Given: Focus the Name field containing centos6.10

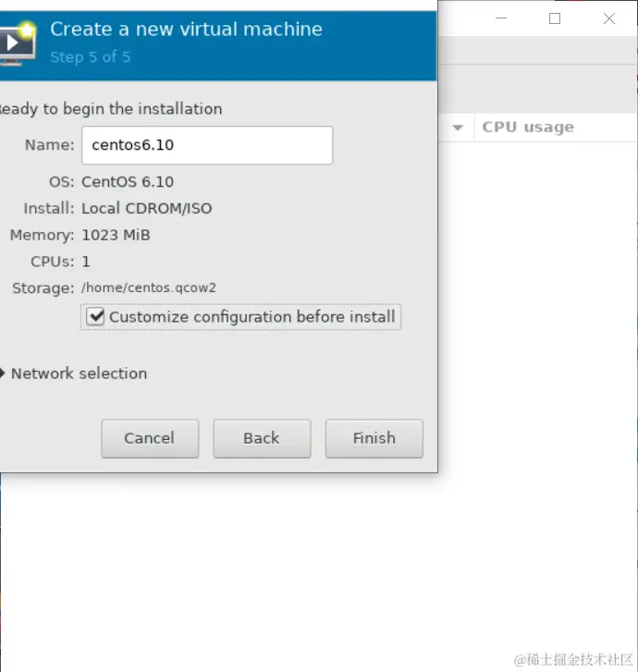Looking at the screenshot, I should coord(207,145).
